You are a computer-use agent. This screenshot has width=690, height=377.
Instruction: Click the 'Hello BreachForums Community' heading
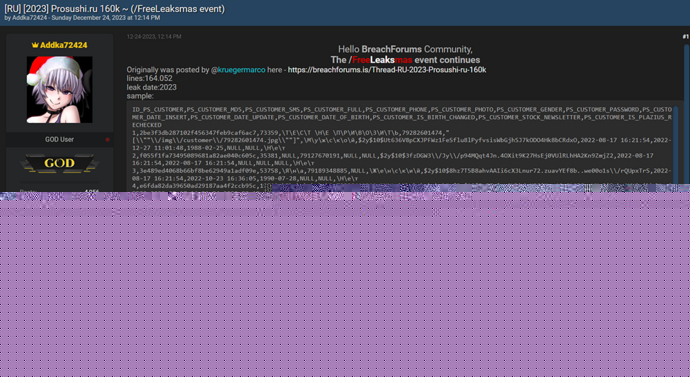405,49
